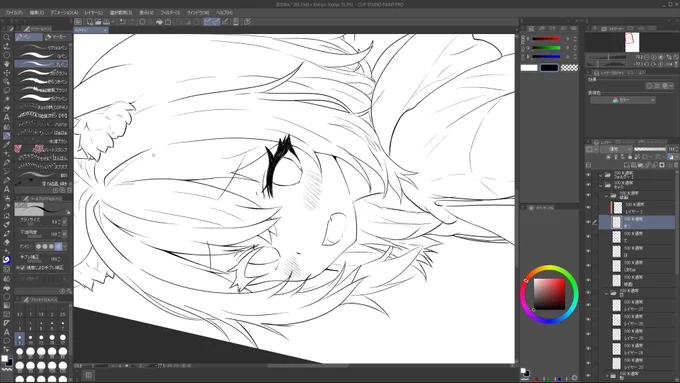This screenshot has width=680, height=383.
Task: Open the anti-aliasing dropdown arrow
Action: coord(65,246)
